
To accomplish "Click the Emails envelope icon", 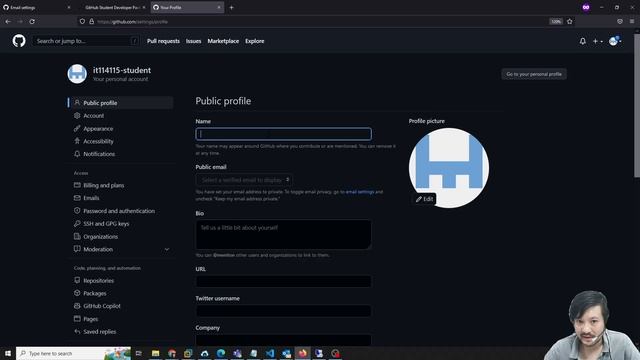I will [77, 198].
